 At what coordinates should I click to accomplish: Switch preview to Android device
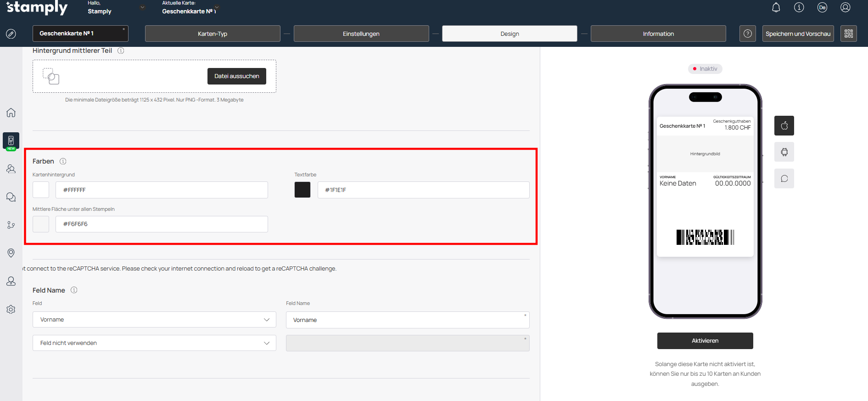(x=784, y=152)
